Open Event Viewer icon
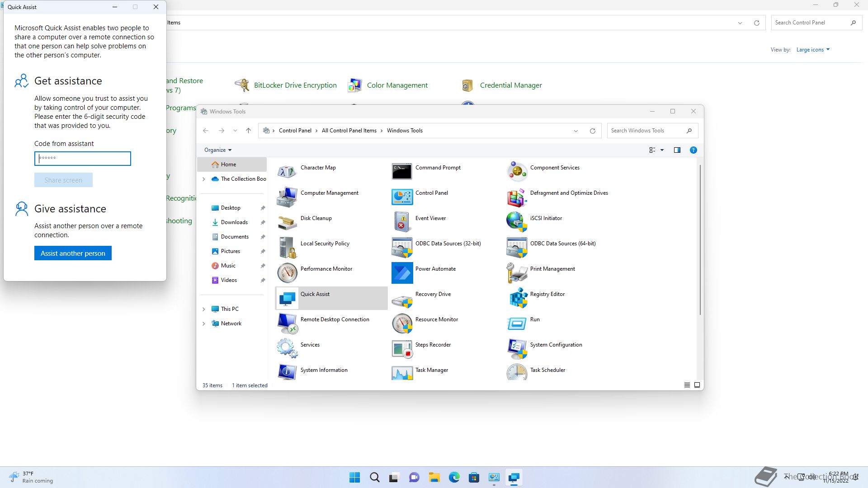Viewport: 868px width, 488px height. [402, 222]
